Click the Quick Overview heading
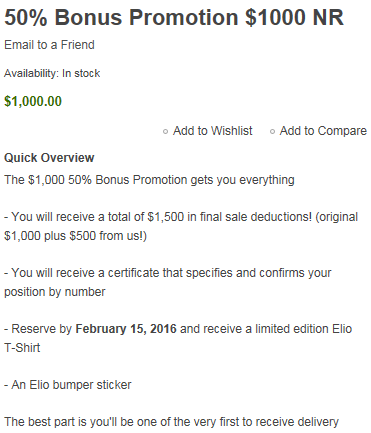371x433 pixels. click(x=49, y=157)
